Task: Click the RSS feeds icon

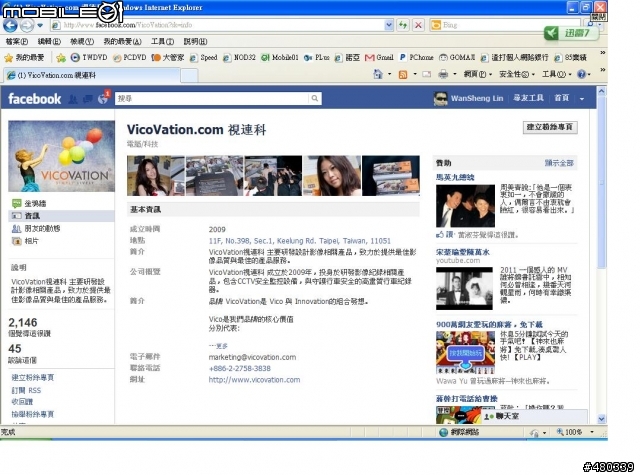Action: click(x=403, y=74)
